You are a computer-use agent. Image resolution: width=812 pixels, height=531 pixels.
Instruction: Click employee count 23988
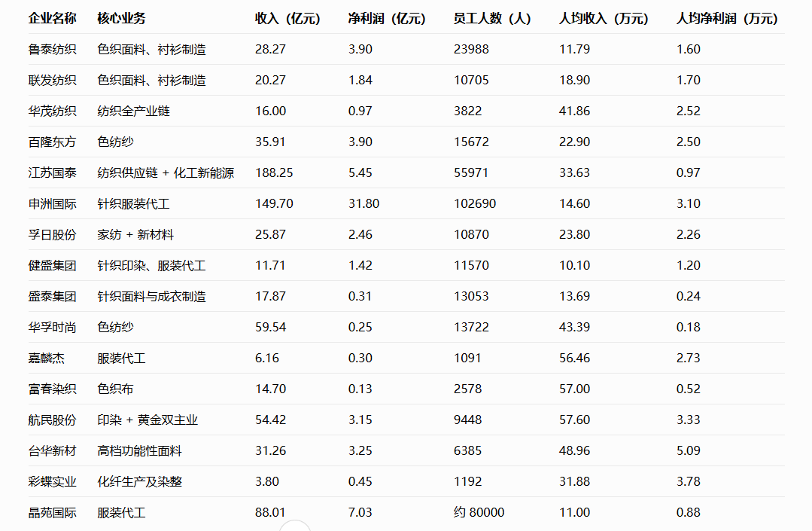tap(471, 49)
